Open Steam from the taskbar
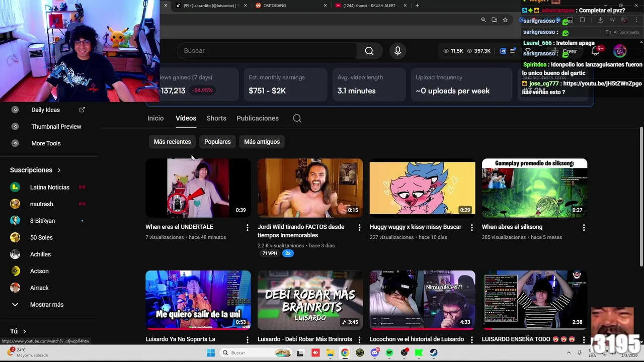Screen dimensions: 644x362 point(434,353)
